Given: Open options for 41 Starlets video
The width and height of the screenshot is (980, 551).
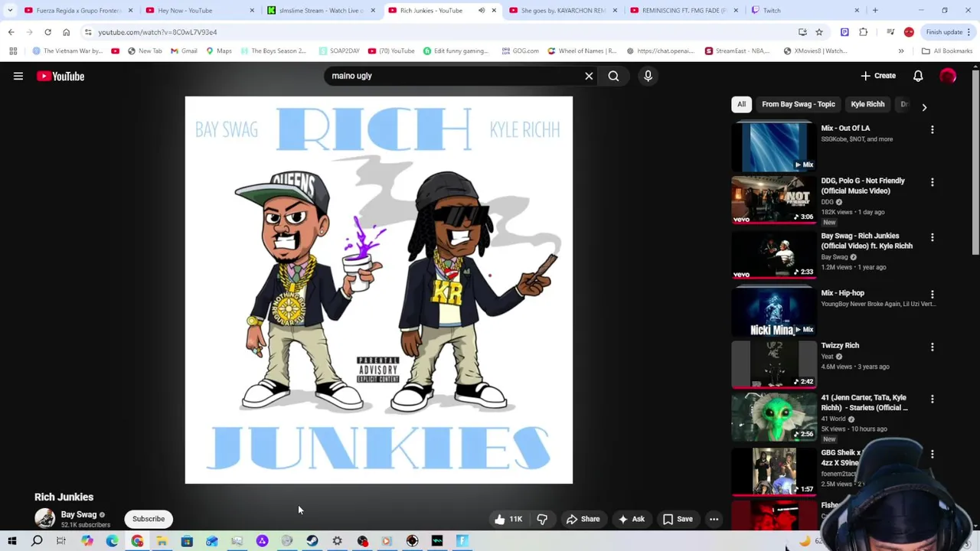Looking at the screenshot, I should click(x=932, y=399).
